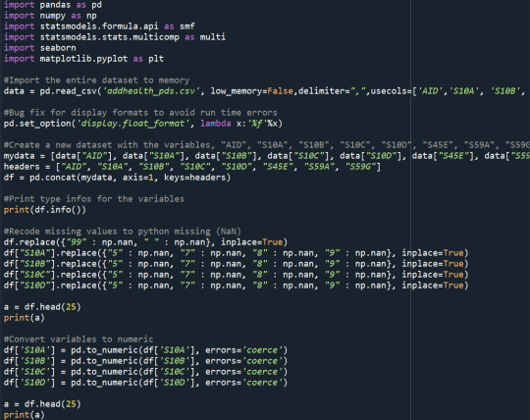Click the 'axis=1' argument
The image size is (530, 420).
point(138,178)
